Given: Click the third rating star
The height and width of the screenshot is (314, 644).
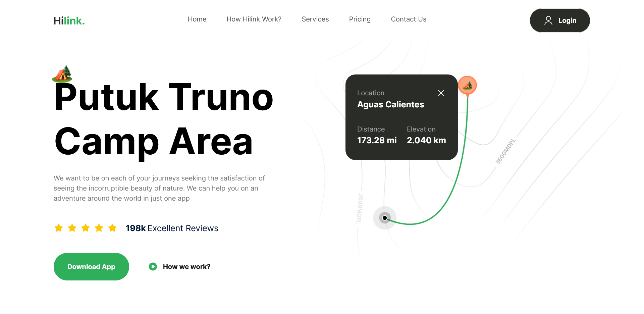Looking at the screenshot, I should click(86, 228).
